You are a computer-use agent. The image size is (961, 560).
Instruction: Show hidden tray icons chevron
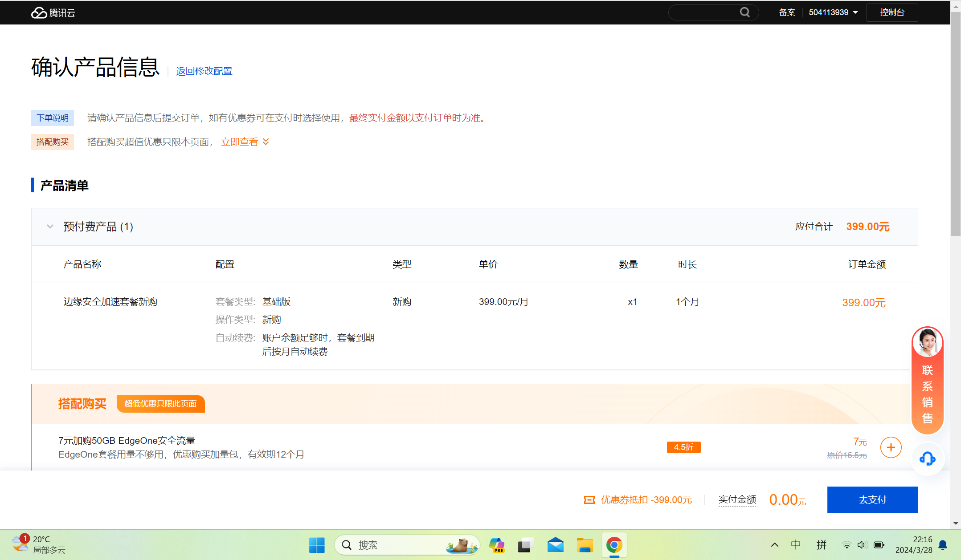click(775, 545)
